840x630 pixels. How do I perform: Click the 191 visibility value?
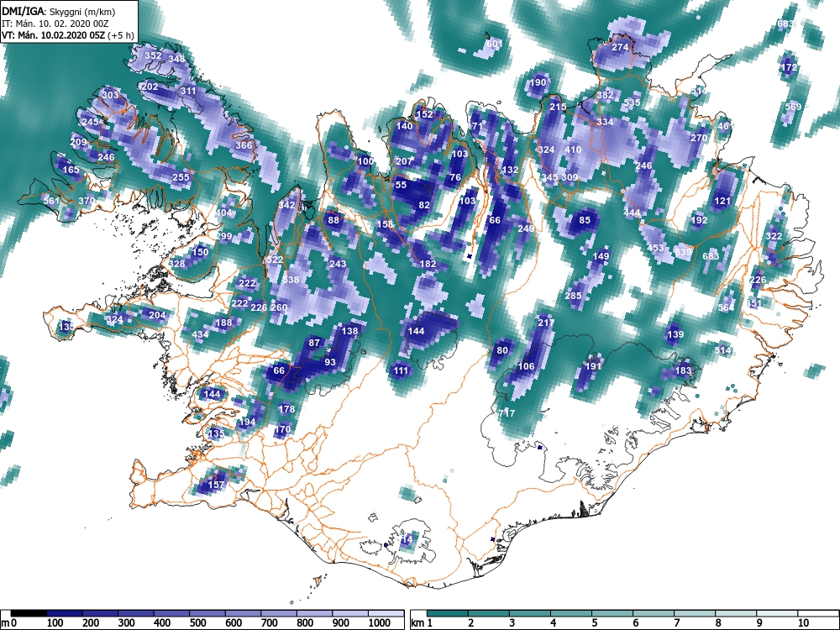(592, 366)
